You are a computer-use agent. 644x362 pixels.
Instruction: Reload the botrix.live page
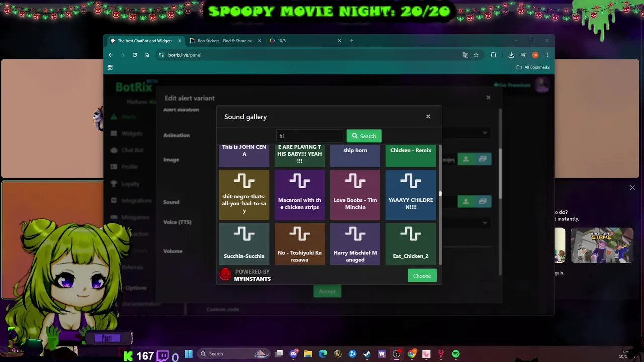(135, 55)
